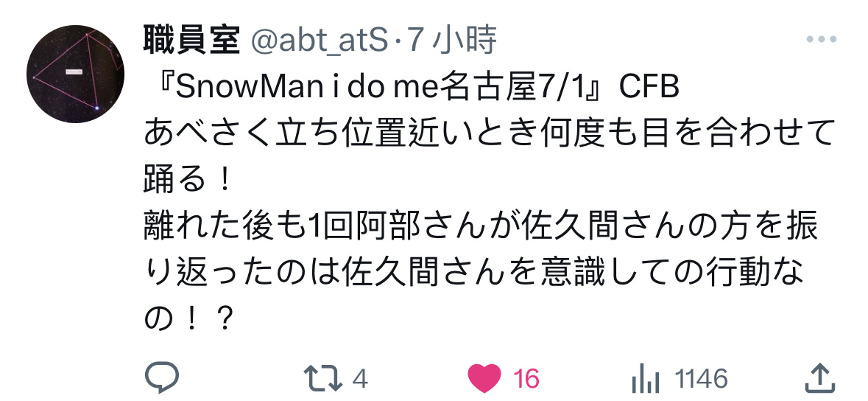Open the constellation profile avatar
This screenshot has width=868, height=401.
[75, 74]
